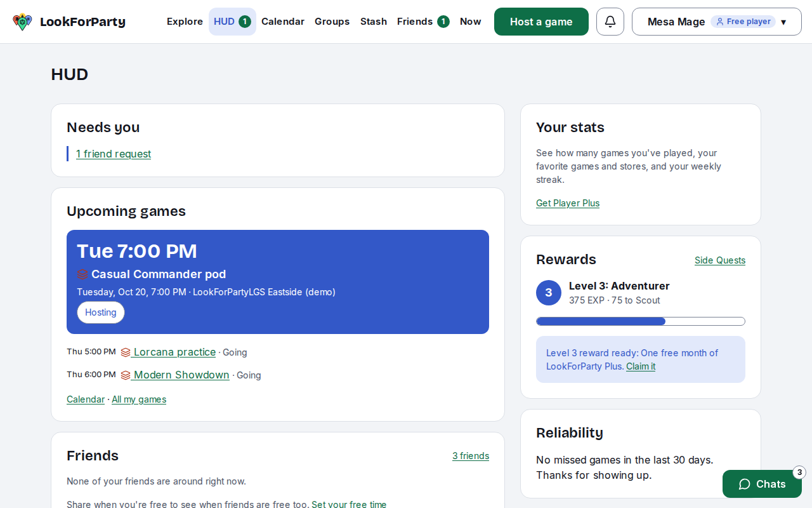Open the Lorcana practice link

(x=174, y=352)
